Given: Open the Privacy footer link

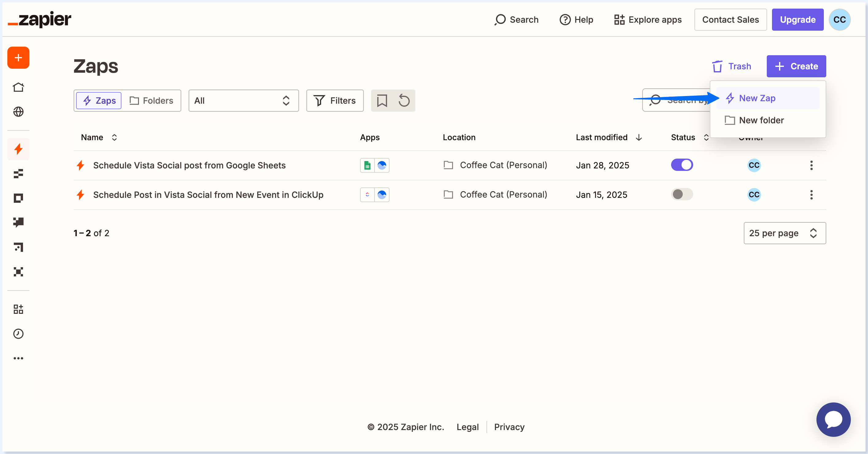Looking at the screenshot, I should click(509, 427).
